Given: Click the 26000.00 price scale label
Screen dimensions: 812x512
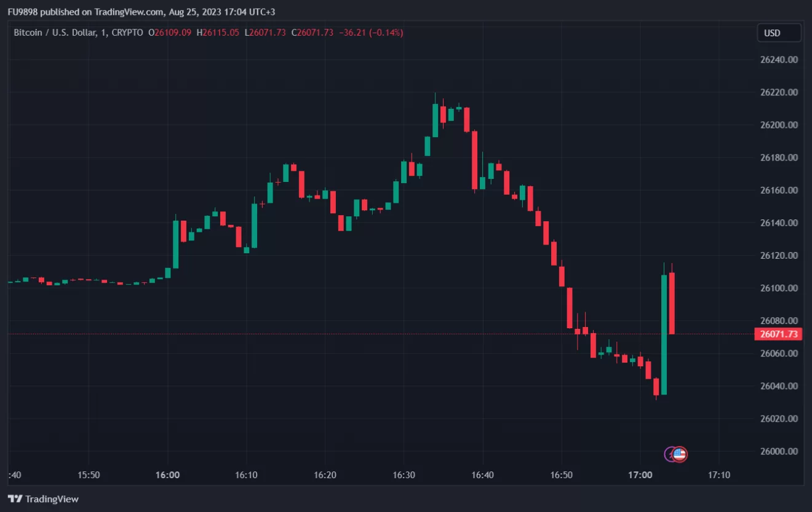Looking at the screenshot, I should pyautogui.click(x=779, y=451).
